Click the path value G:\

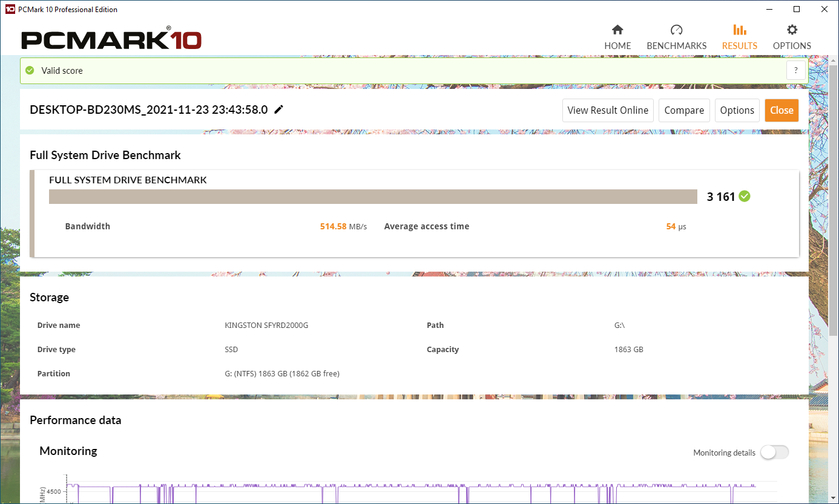(x=619, y=326)
